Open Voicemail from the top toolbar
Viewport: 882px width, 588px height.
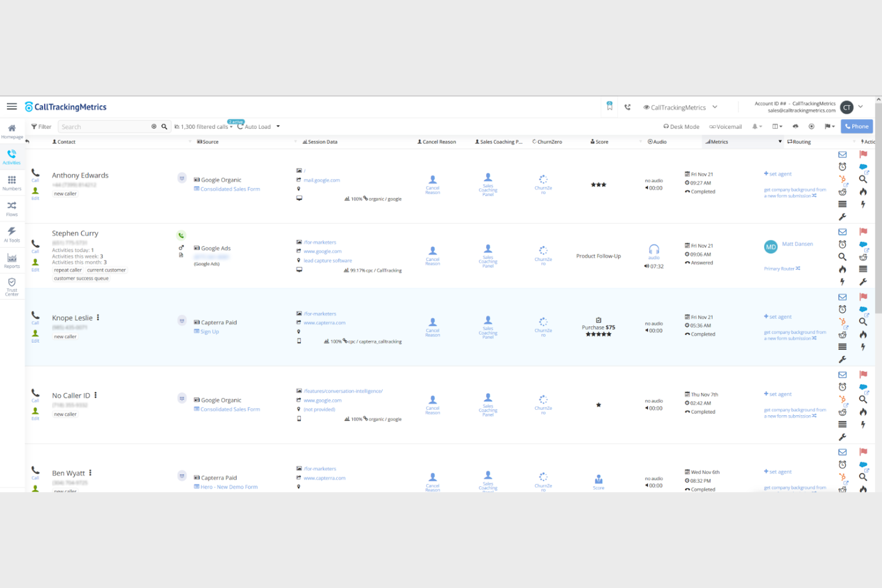(x=725, y=126)
